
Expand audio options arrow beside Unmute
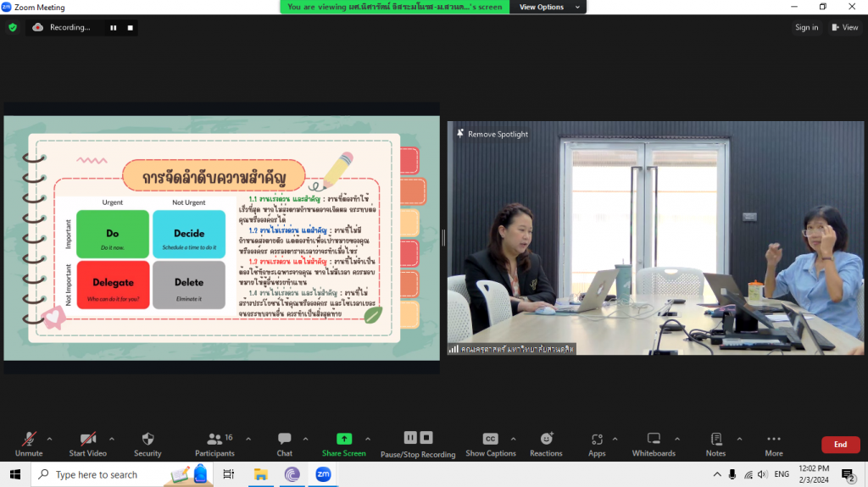49,439
